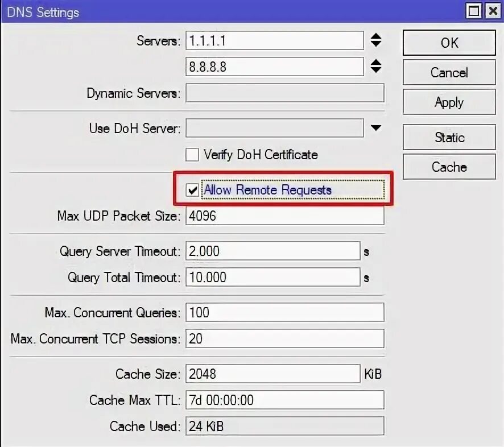The width and height of the screenshot is (504, 447).
Task: Edit the Cache Max TTL field
Action: (x=285, y=400)
